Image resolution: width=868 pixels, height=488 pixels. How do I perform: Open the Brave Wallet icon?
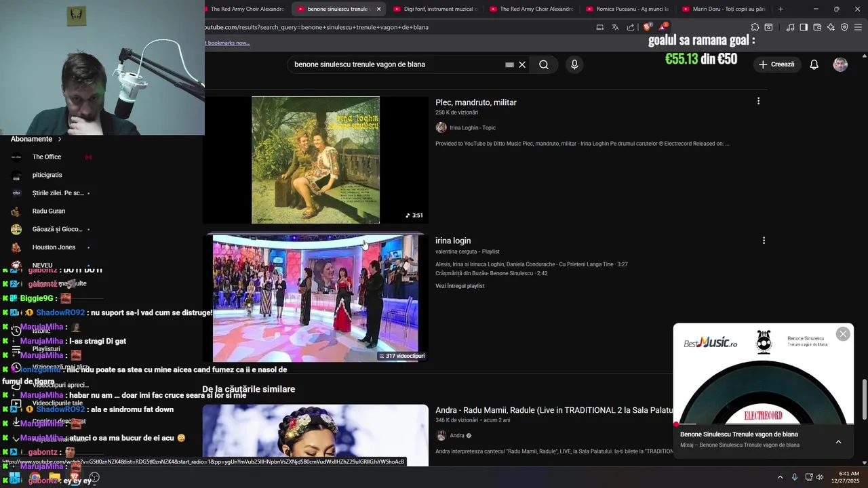click(817, 27)
